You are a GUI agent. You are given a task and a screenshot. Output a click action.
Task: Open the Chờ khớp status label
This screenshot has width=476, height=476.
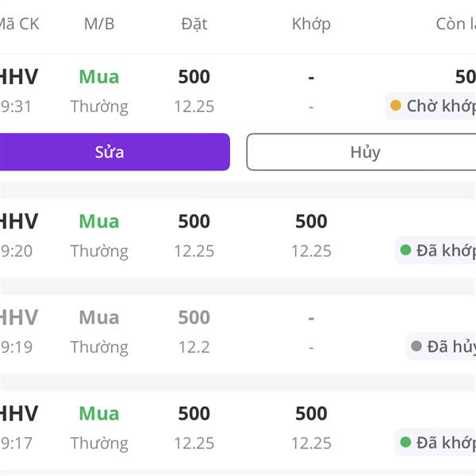click(440, 106)
